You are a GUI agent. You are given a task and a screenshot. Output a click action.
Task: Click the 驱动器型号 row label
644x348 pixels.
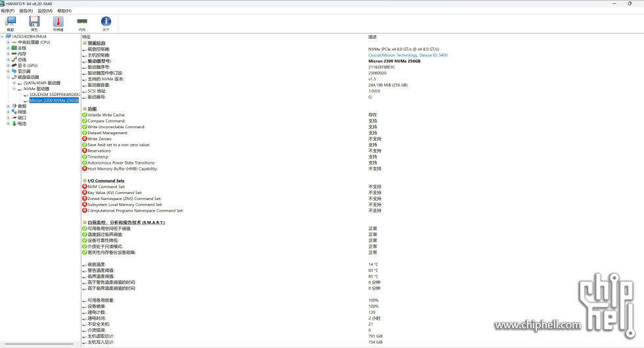99,61
